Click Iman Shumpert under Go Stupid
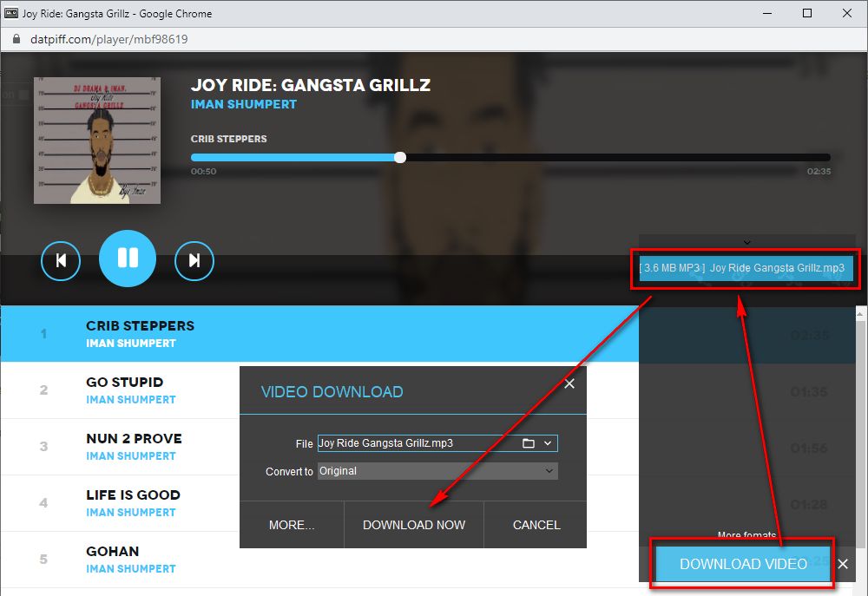Screen dimensions: 868x596 point(131,400)
